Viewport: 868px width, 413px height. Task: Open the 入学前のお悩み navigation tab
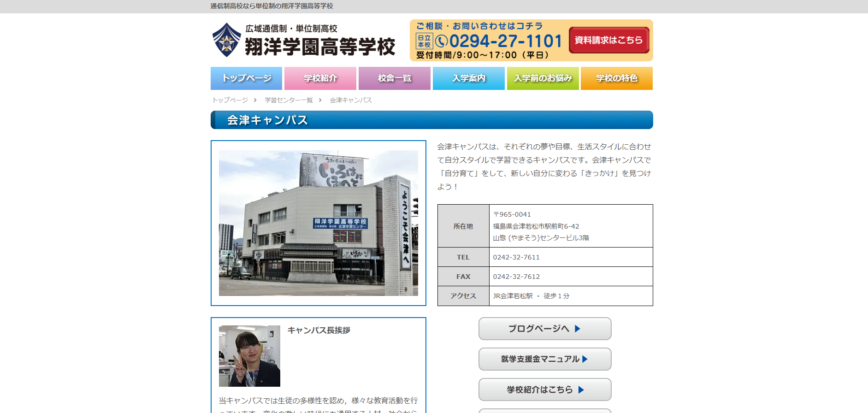pos(543,78)
